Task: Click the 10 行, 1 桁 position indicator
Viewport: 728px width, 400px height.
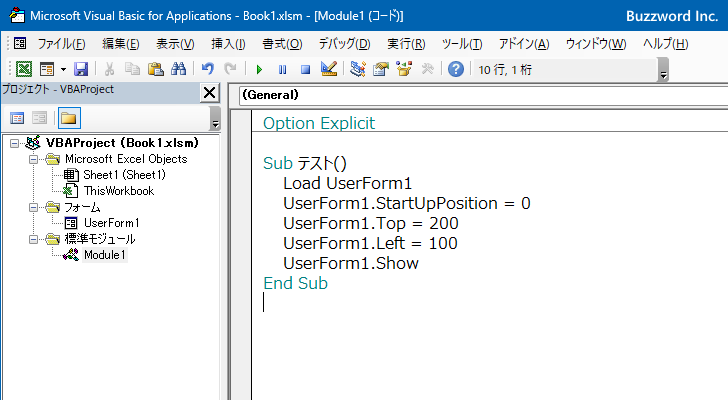Action: coord(505,70)
